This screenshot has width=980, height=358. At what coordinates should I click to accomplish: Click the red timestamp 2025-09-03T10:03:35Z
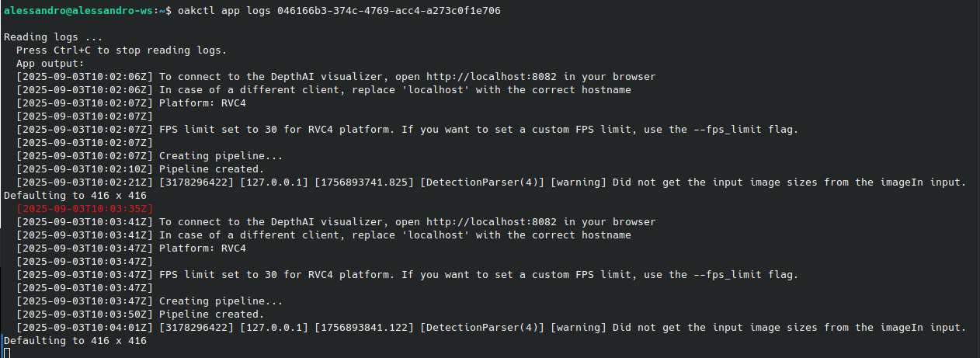click(85, 209)
